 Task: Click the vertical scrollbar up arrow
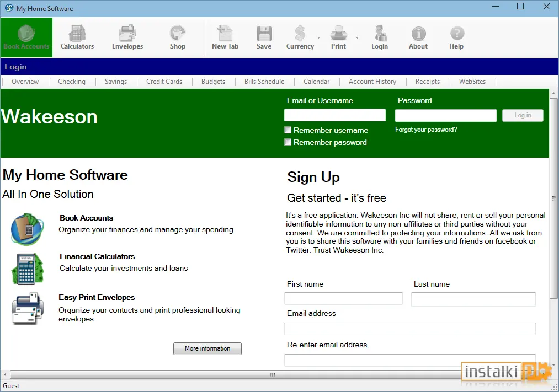click(553, 93)
